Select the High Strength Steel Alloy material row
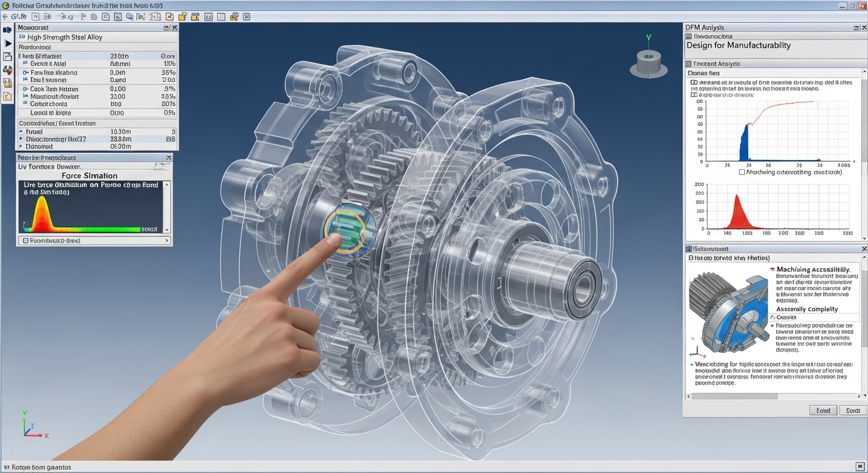 click(x=97, y=38)
